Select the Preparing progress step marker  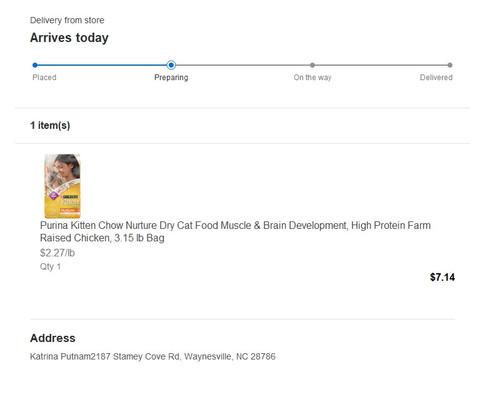[x=171, y=65]
